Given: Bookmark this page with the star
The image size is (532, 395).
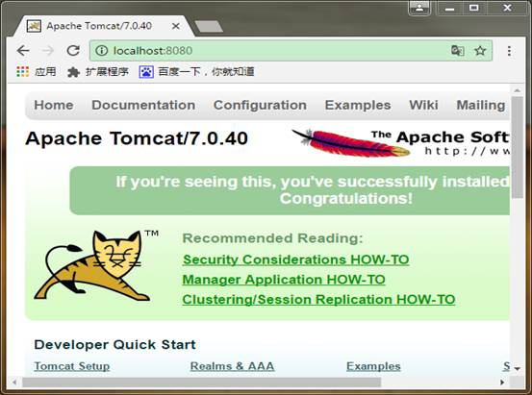Looking at the screenshot, I should coord(480,51).
